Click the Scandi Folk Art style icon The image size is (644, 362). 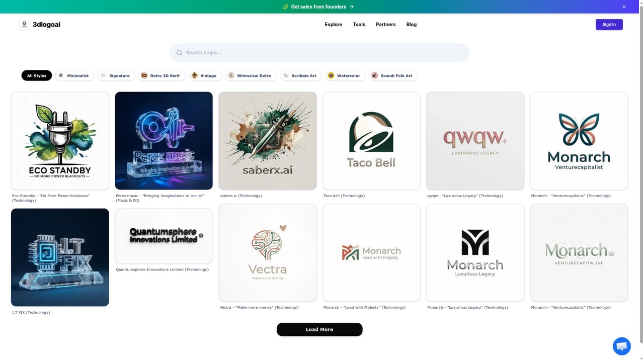point(374,75)
